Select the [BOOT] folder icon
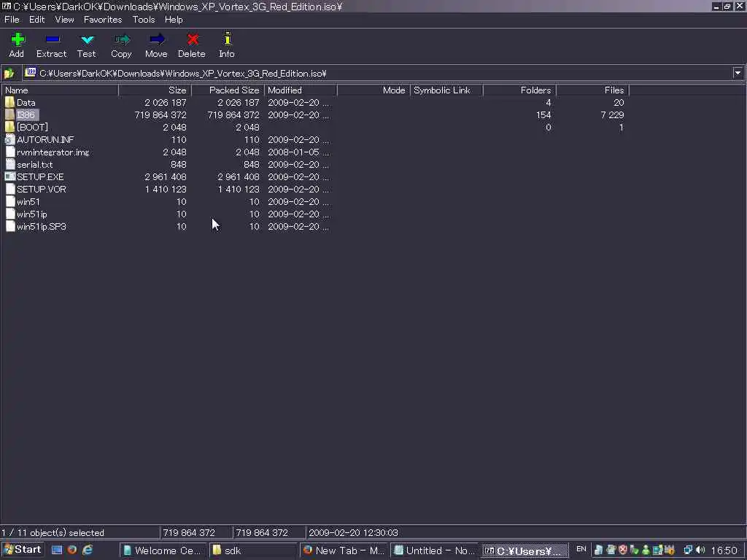747x560 pixels. pos(9,127)
